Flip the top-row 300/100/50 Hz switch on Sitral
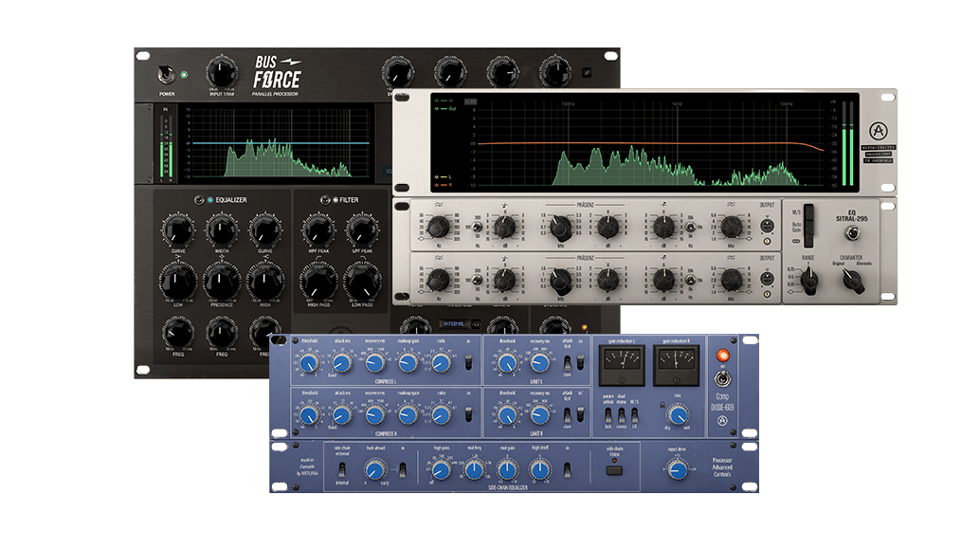 coord(476,228)
